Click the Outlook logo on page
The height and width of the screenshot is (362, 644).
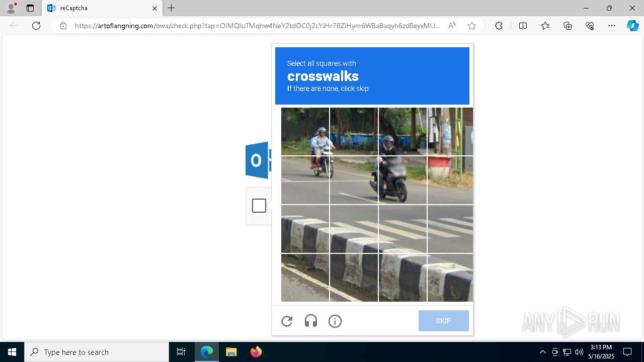tap(258, 160)
